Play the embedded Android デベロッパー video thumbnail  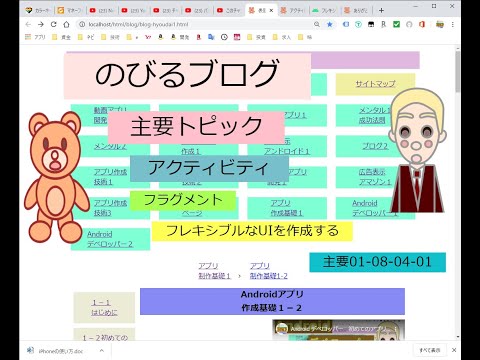(x=338, y=330)
